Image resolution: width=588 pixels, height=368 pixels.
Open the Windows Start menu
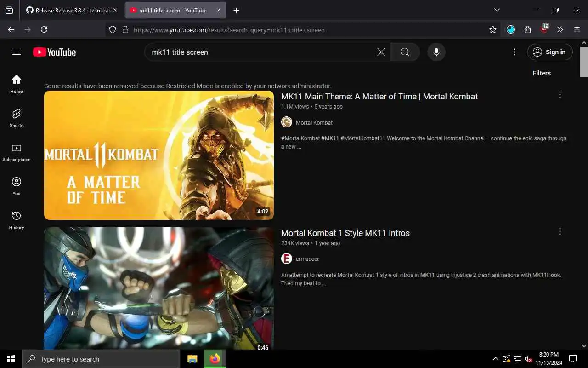click(11, 359)
